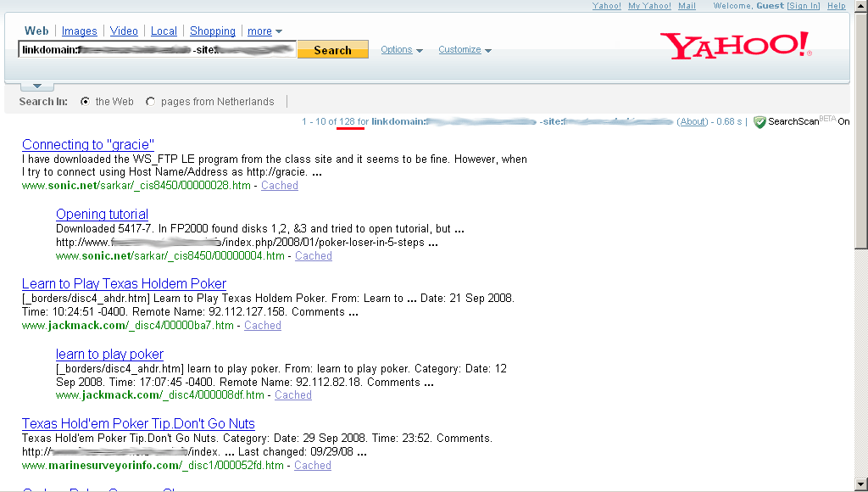
Task: Open the Mail link
Action: [687, 6]
